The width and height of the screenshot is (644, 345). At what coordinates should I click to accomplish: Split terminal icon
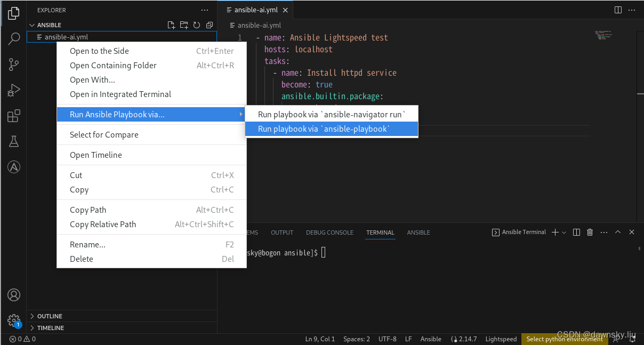tap(576, 232)
